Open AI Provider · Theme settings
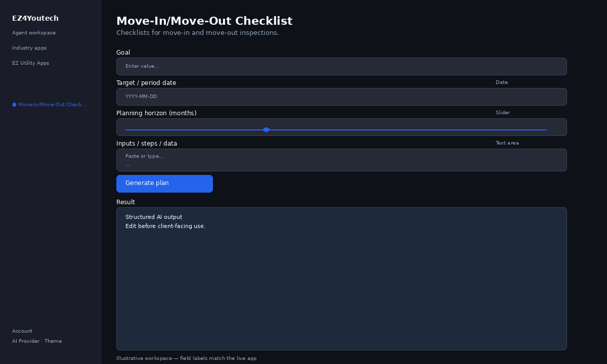Screen dimensions: 607x364 (x=37, y=341)
